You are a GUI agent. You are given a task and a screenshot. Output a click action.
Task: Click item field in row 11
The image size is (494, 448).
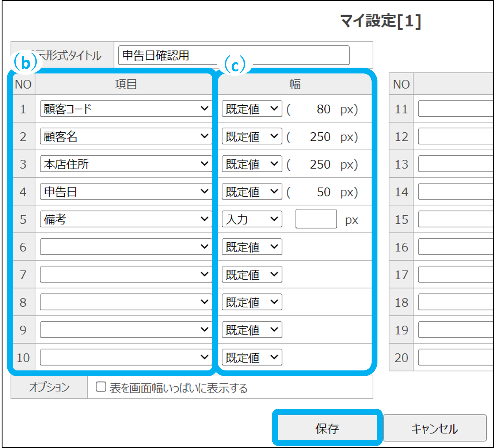(x=455, y=109)
